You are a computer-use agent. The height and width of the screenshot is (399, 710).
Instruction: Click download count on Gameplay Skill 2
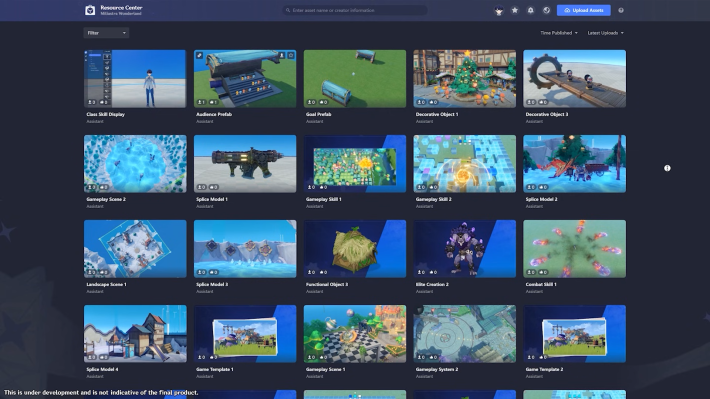421,187
